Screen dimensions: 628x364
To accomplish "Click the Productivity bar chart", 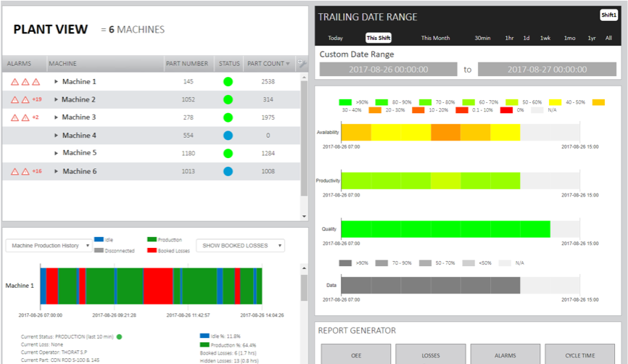I will click(x=460, y=181).
